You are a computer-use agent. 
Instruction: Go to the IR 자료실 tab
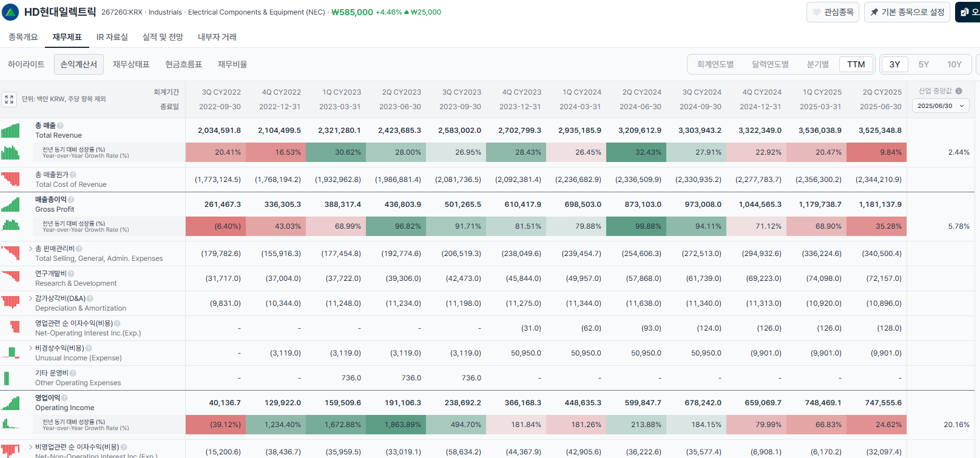(112, 37)
